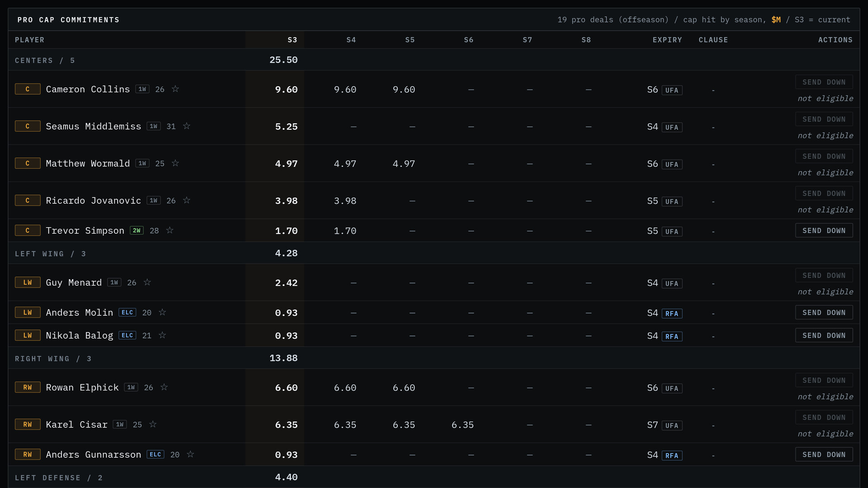Image resolution: width=868 pixels, height=488 pixels.
Task: Sort by the S3 column header
Action: pos(292,40)
